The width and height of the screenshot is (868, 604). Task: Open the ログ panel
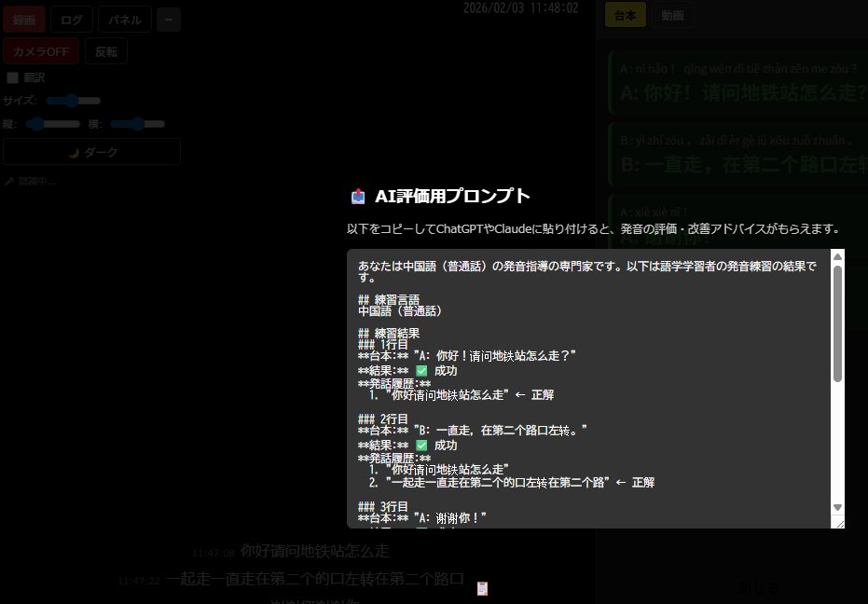tap(71, 19)
